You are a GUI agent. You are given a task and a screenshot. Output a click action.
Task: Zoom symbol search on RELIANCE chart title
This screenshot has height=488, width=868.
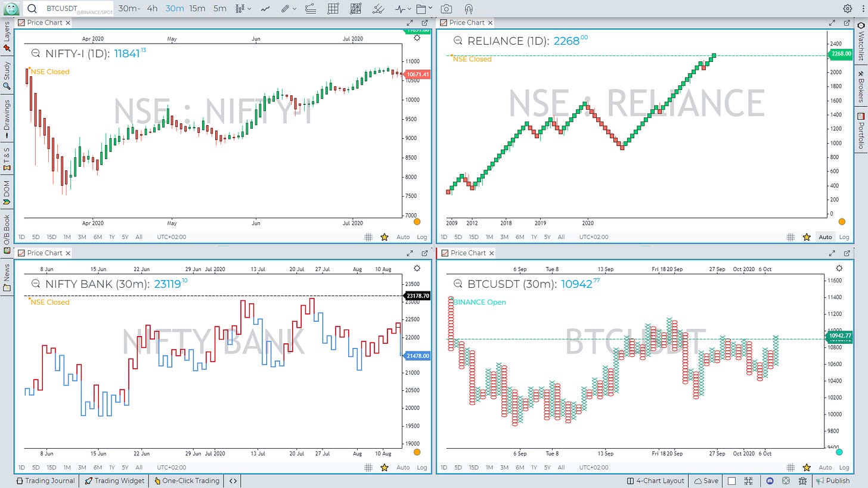pos(458,41)
